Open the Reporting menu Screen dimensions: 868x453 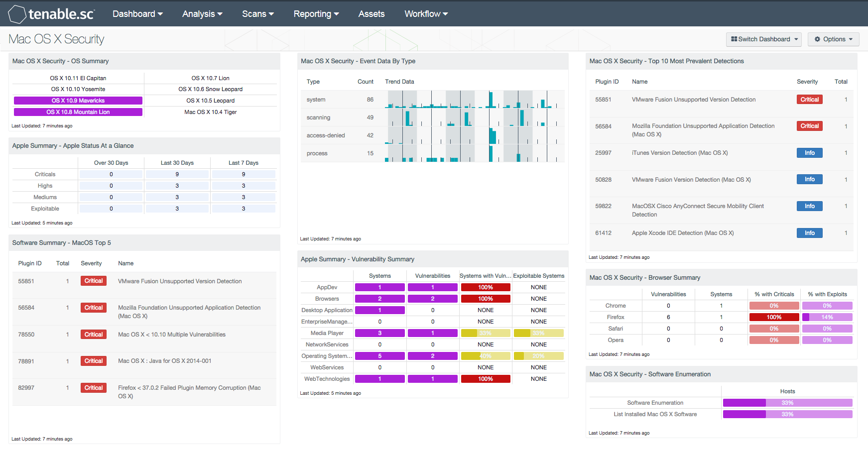pos(316,14)
